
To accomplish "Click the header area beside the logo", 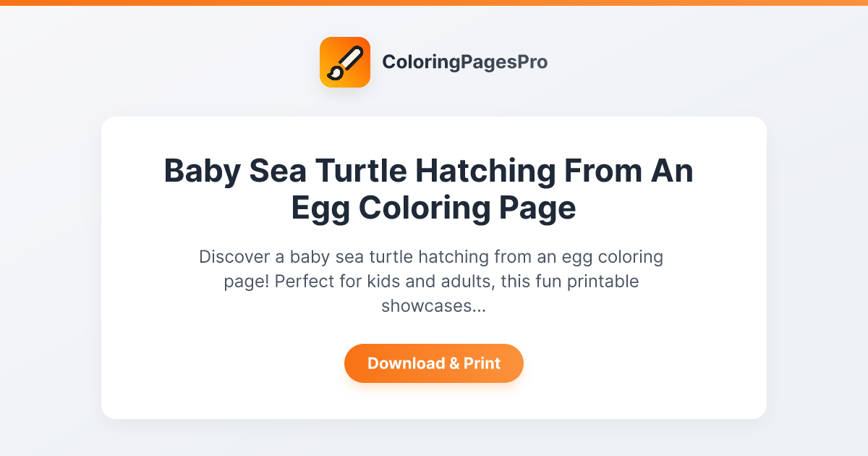I will pyautogui.click(x=651, y=62).
